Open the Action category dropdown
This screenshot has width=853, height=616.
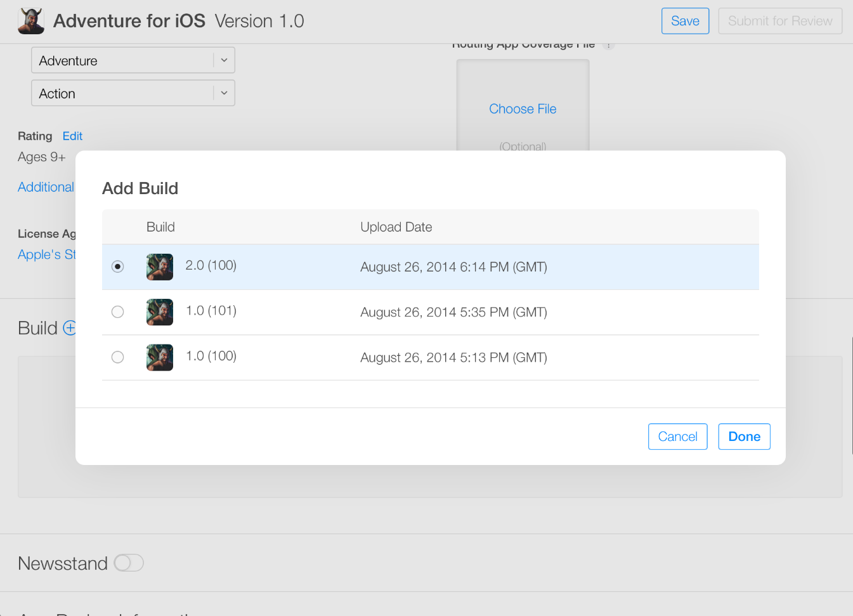click(133, 93)
